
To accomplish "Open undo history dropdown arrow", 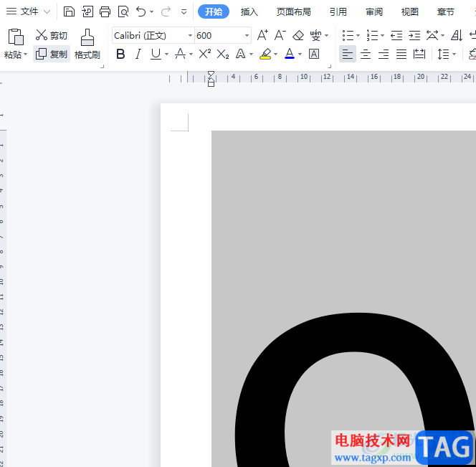I will tap(152, 12).
